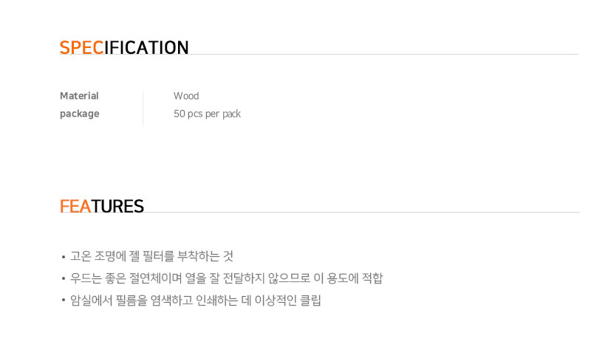Click the feature line starting "고온 조명에"
Image resolution: width=591 pixels, height=364 pixels.
click(x=151, y=257)
